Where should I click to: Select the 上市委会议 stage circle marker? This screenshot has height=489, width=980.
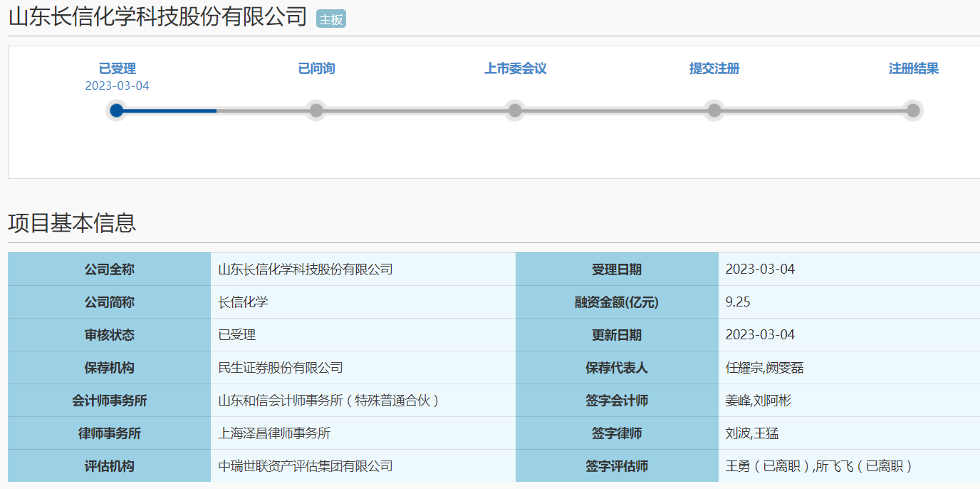(x=515, y=110)
